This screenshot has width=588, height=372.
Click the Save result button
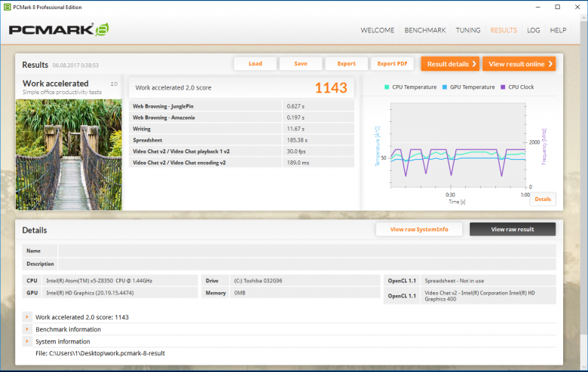coord(301,64)
